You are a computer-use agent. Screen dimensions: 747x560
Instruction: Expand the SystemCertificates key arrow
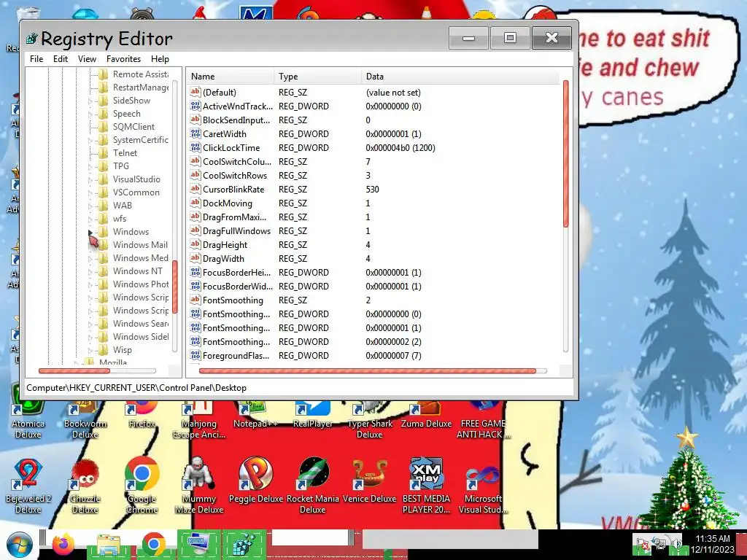(90, 141)
